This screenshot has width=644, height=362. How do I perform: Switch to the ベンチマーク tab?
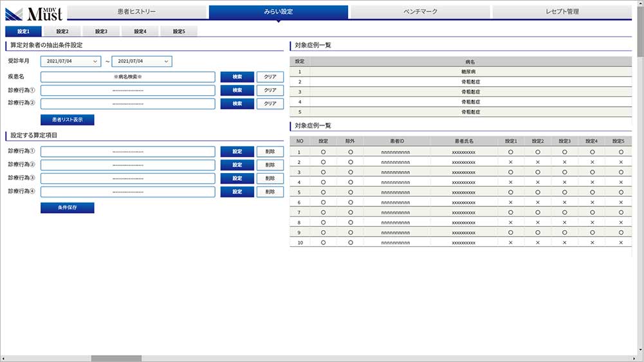click(420, 12)
